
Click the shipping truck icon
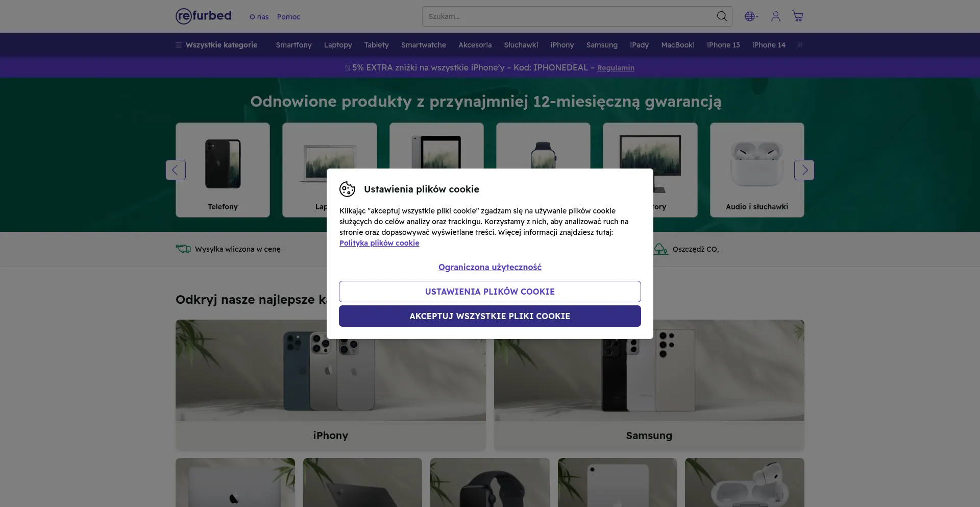183,249
